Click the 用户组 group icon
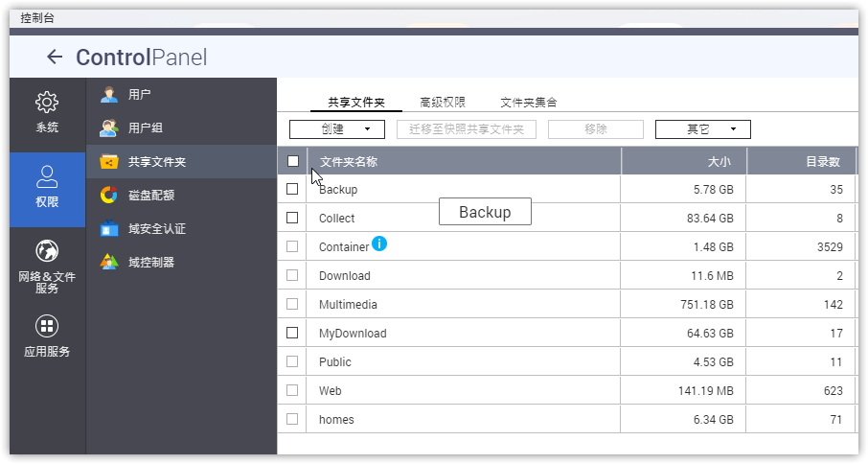The image size is (868, 464). [109, 128]
